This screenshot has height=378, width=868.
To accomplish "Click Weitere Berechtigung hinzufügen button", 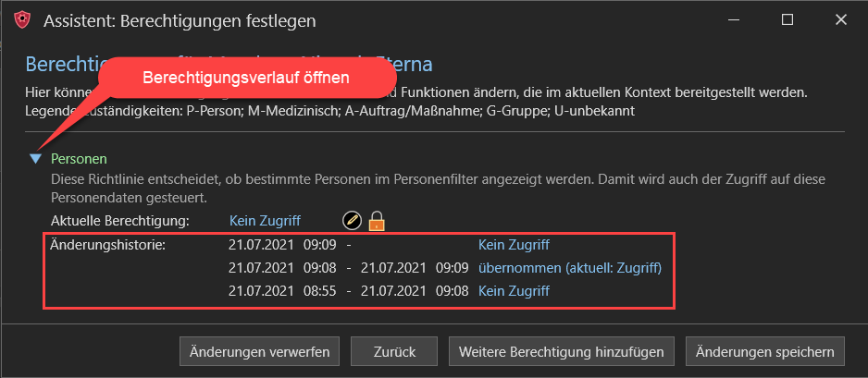I will click(x=562, y=351).
